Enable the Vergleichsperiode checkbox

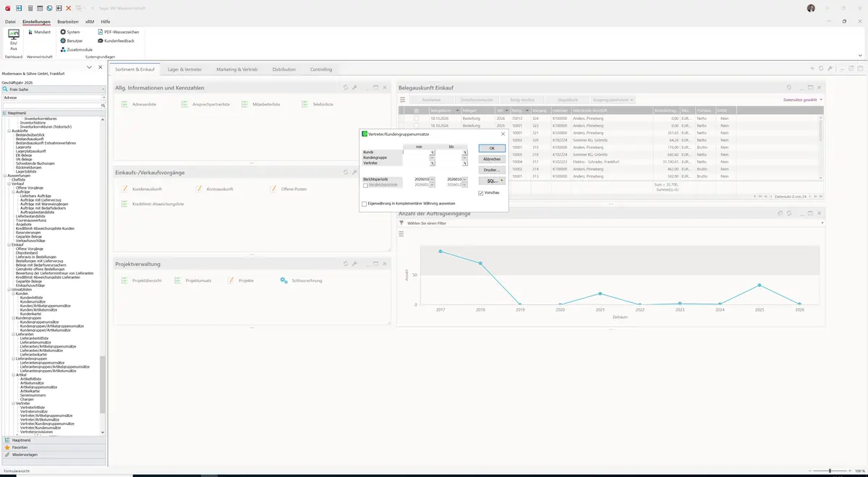[x=365, y=185]
